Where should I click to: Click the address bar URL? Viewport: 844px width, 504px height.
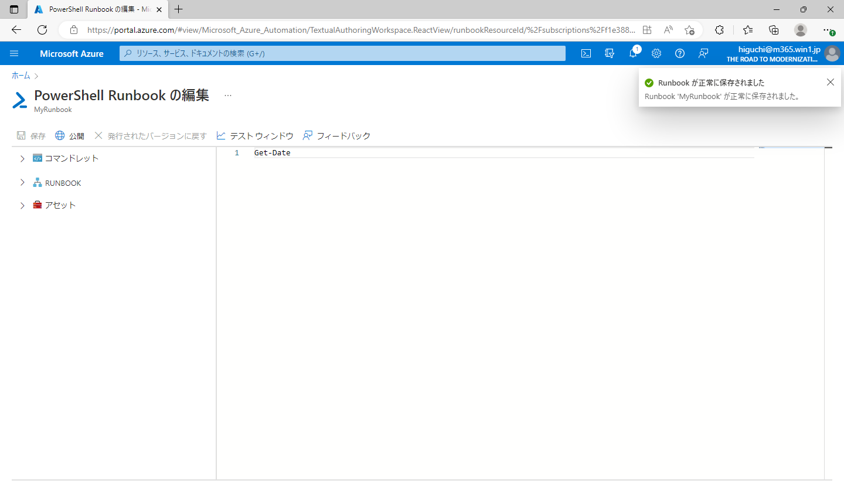tap(361, 30)
